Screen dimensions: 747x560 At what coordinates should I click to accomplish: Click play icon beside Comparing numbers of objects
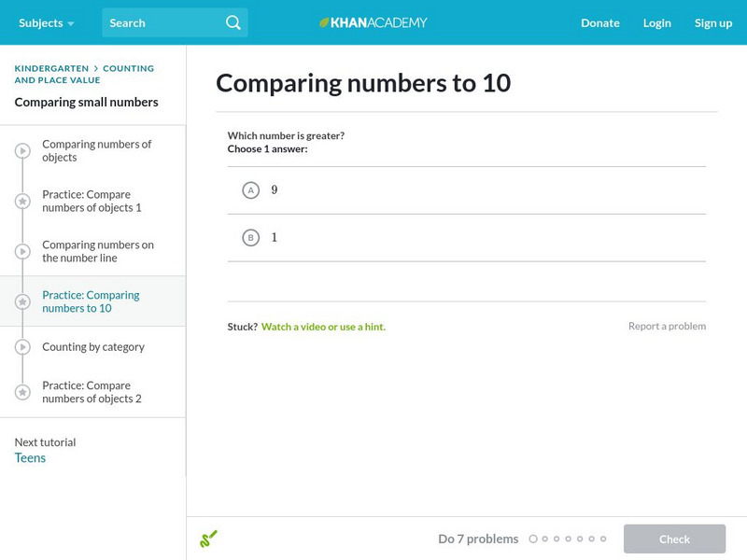click(x=22, y=151)
